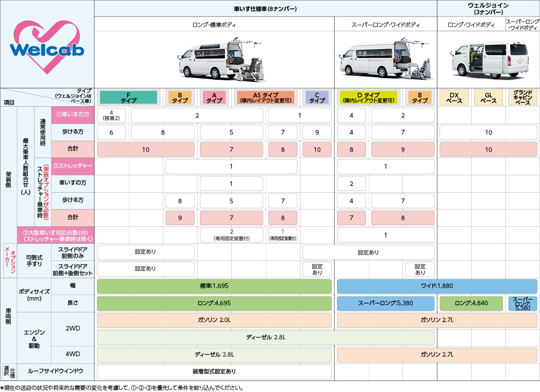Screen dimensions: 540x392
Task: Click the スライドドア前側のみ row label
Action: pyautogui.click(x=72, y=252)
